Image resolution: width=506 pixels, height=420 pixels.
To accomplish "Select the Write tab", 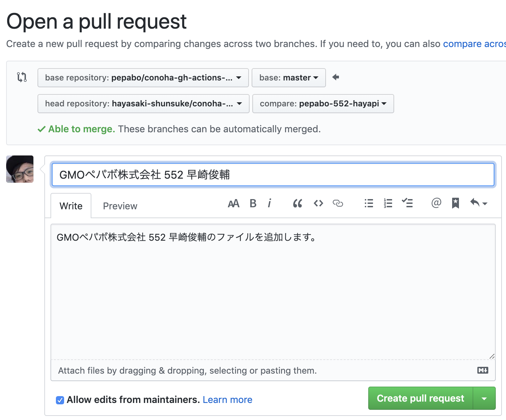I will click(71, 206).
